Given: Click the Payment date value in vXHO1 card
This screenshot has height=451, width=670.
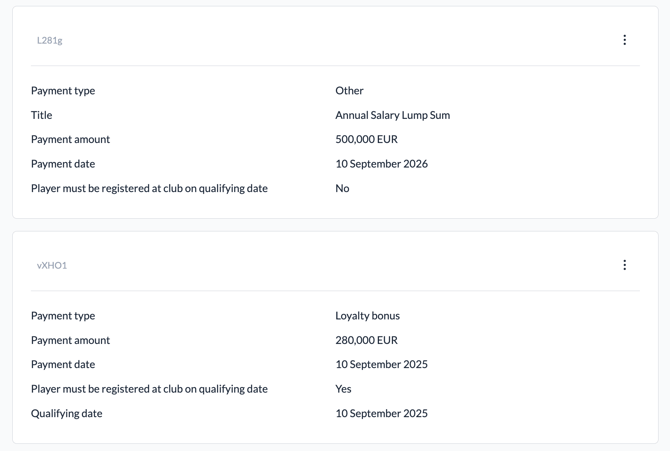Looking at the screenshot, I should 381,364.
